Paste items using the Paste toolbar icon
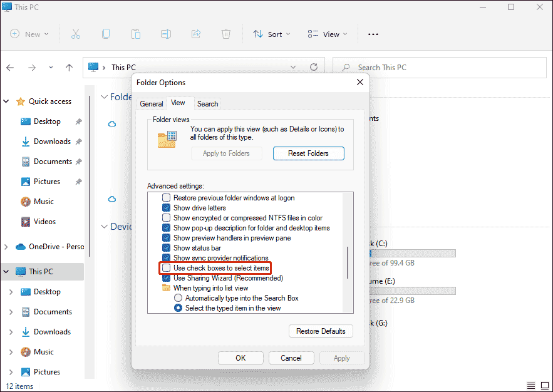The width and height of the screenshot is (553, 392). point(135,34)
